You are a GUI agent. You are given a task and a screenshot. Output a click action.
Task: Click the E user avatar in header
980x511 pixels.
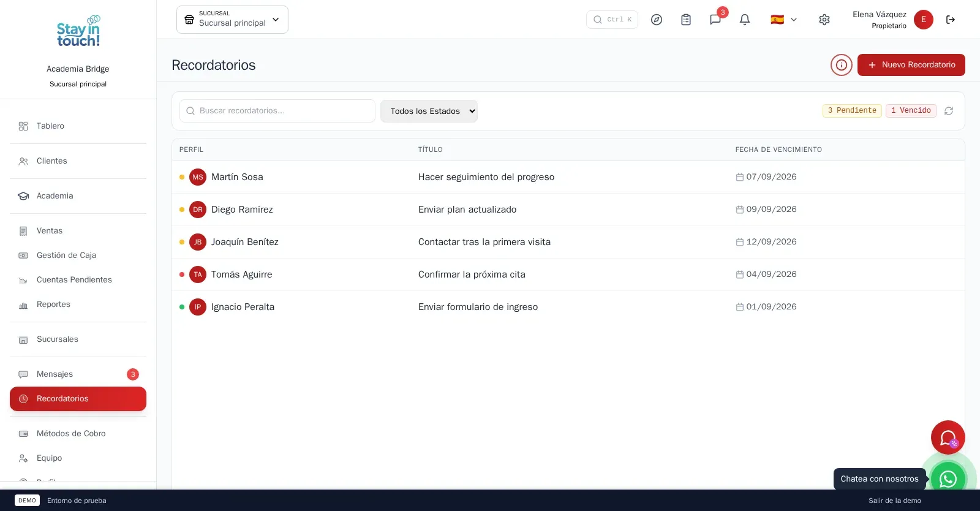point(924,20)
